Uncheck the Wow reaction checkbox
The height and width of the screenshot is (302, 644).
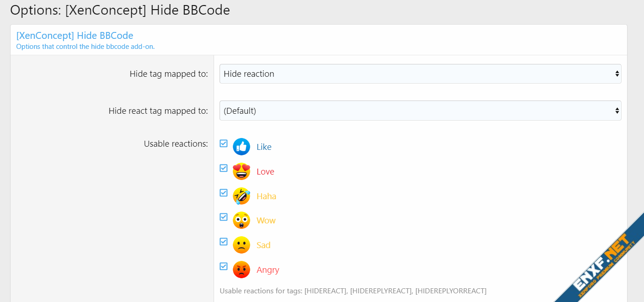pos(224,217)
